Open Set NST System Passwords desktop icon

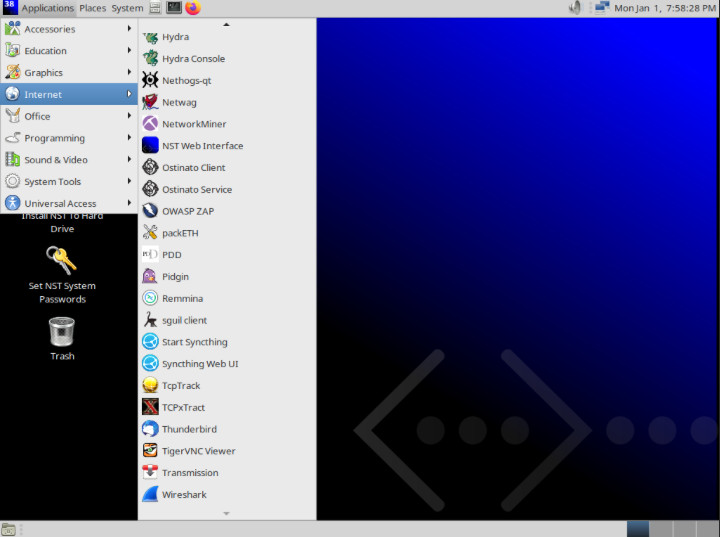[62, 275]
